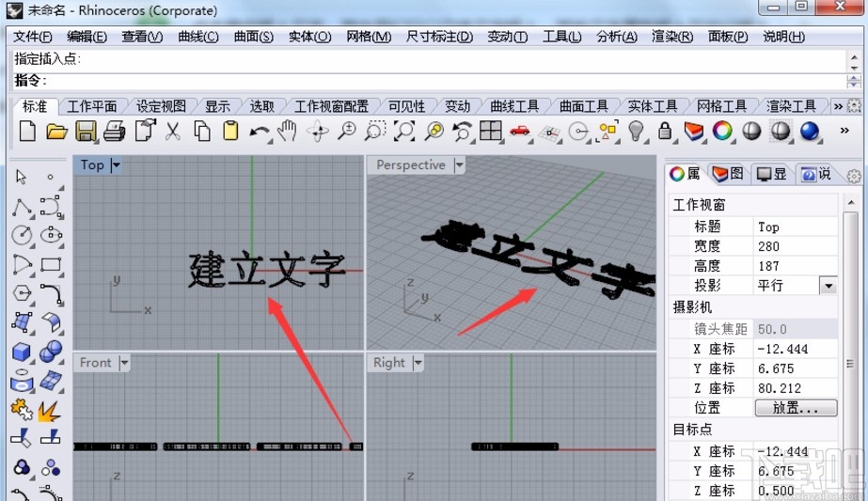Image resolution: width=868 pixels, height=501 pixels.
Task: Open the color wheel properties icon
Action: (722, 132)
